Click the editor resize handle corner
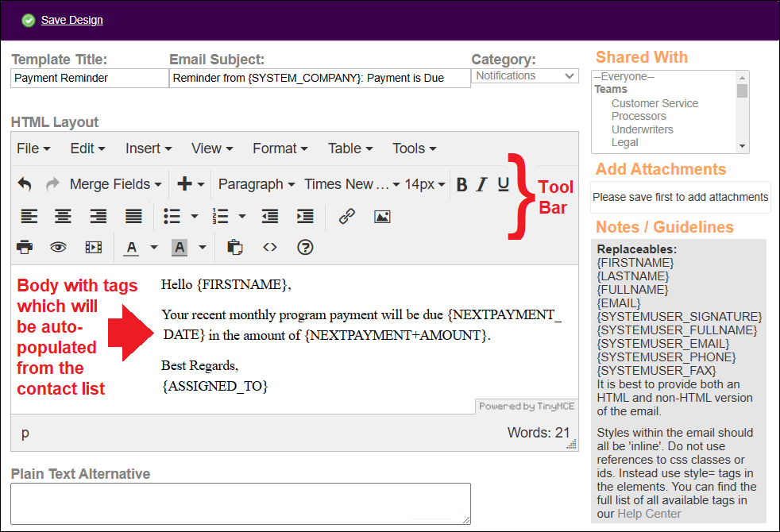Viewport: 780px width, 532px height. point(572,445)
